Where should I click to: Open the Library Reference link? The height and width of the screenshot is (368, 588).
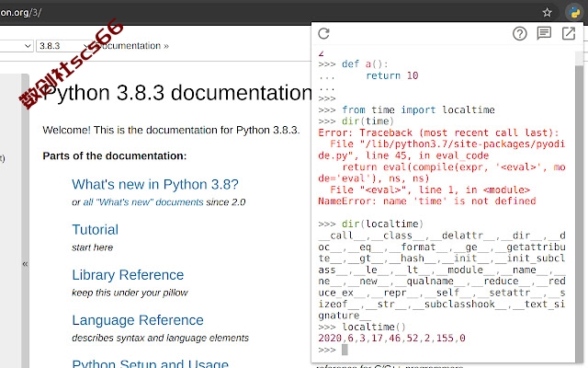[128, 275]
